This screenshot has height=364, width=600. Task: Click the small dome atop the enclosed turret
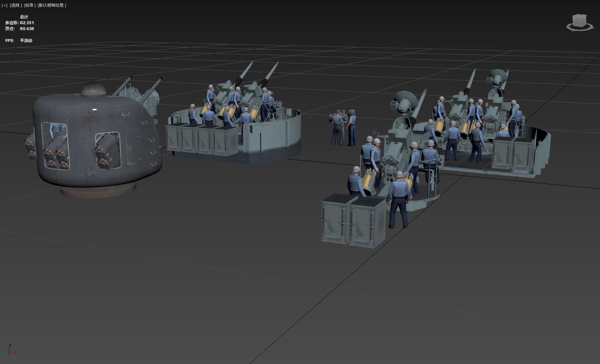[94, 89]
